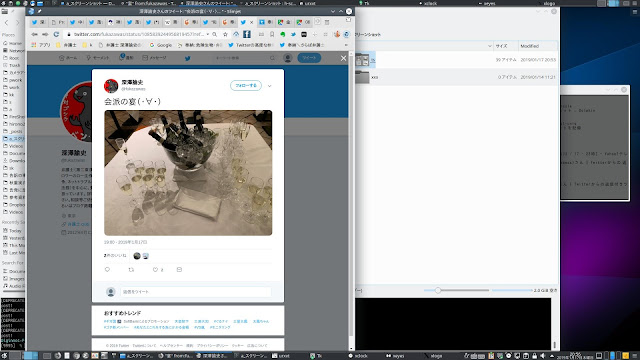Click into the reply tweet input field
640x360 pixels.
[x=196, y=291]
